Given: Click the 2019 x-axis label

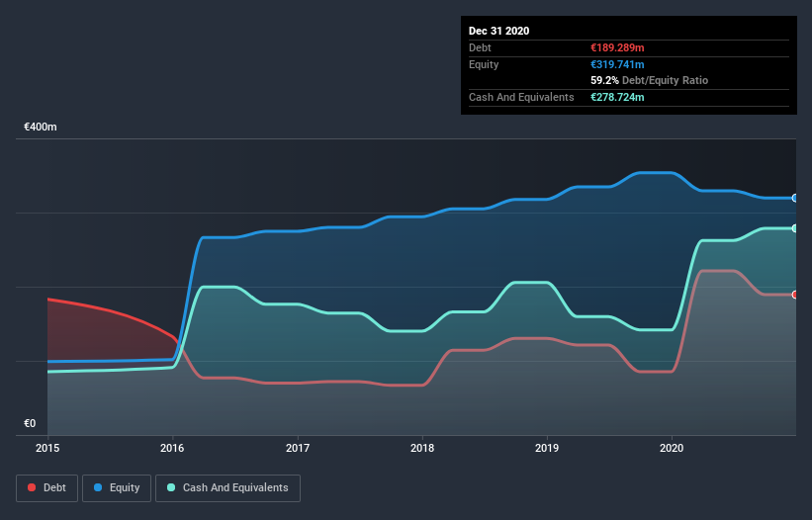Looking at the screenshot, I should (547, 448).
